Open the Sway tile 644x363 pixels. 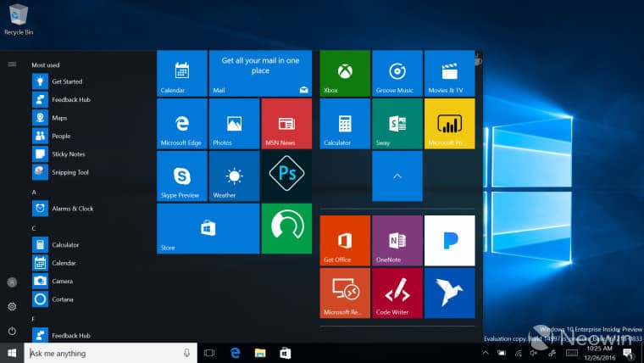coord(397,124)
